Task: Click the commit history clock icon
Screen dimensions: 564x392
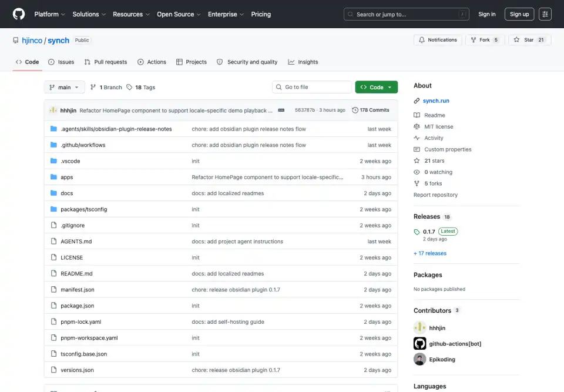Action: click(355, 110)
